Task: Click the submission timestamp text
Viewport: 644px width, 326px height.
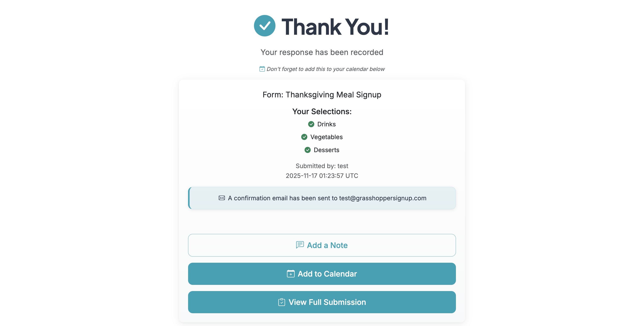Action: pos(322,176)
